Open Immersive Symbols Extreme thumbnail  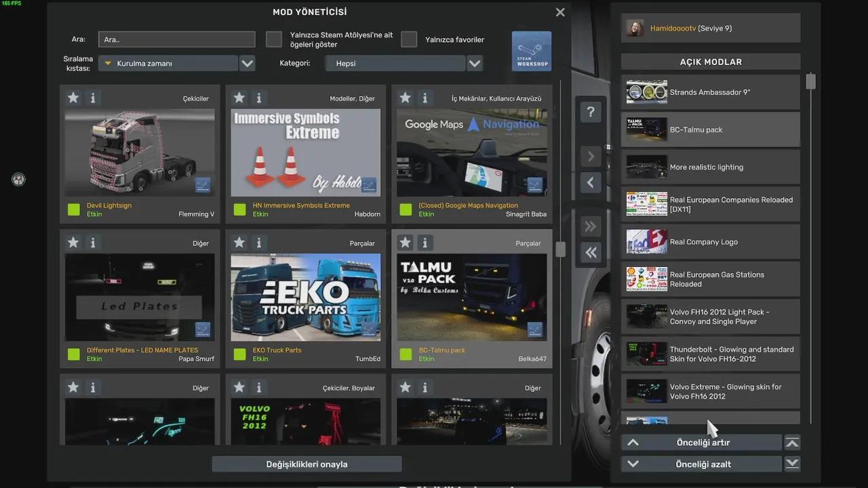(305, 153)
